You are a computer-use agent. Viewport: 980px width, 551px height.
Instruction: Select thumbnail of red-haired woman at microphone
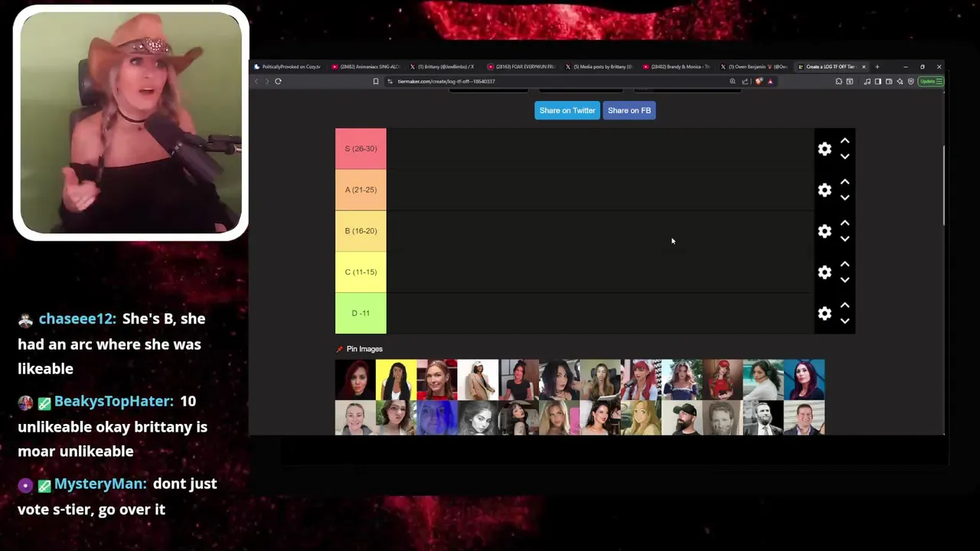pos(641,380)
